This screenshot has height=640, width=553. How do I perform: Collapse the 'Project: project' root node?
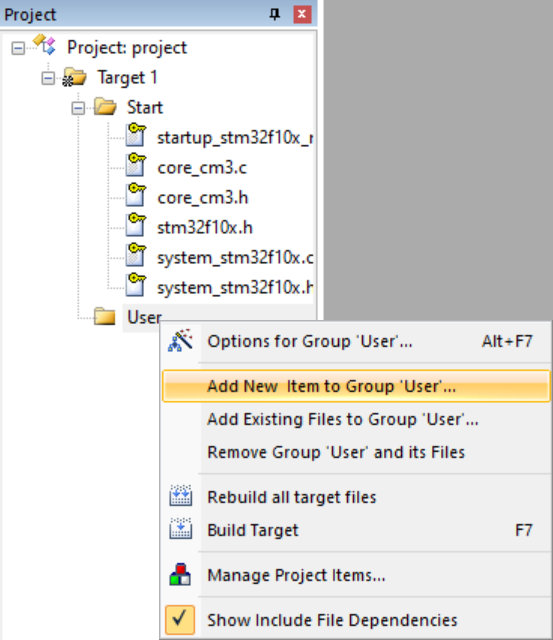tap(18, 48)
